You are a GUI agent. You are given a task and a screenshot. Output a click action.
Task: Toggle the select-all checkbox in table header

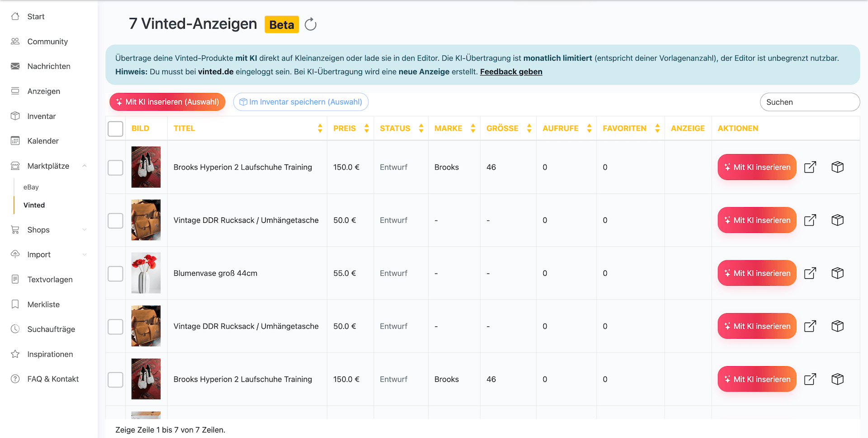(115, 129)
